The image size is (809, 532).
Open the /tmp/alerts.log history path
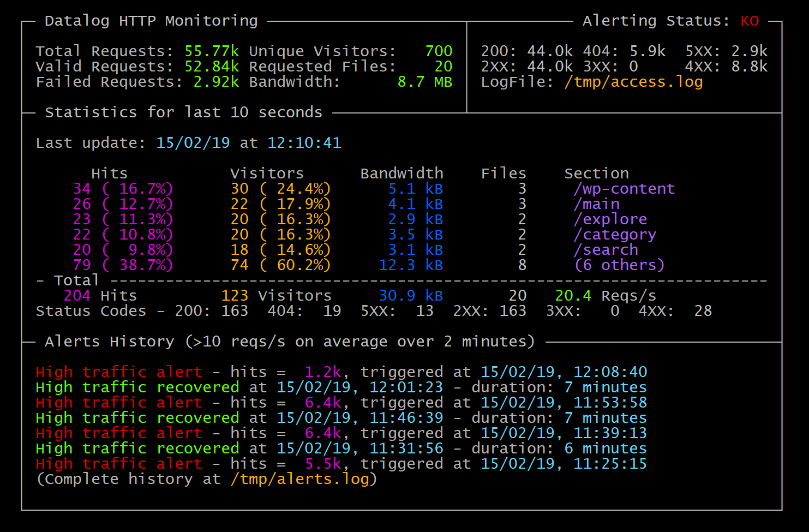[299, 479]
